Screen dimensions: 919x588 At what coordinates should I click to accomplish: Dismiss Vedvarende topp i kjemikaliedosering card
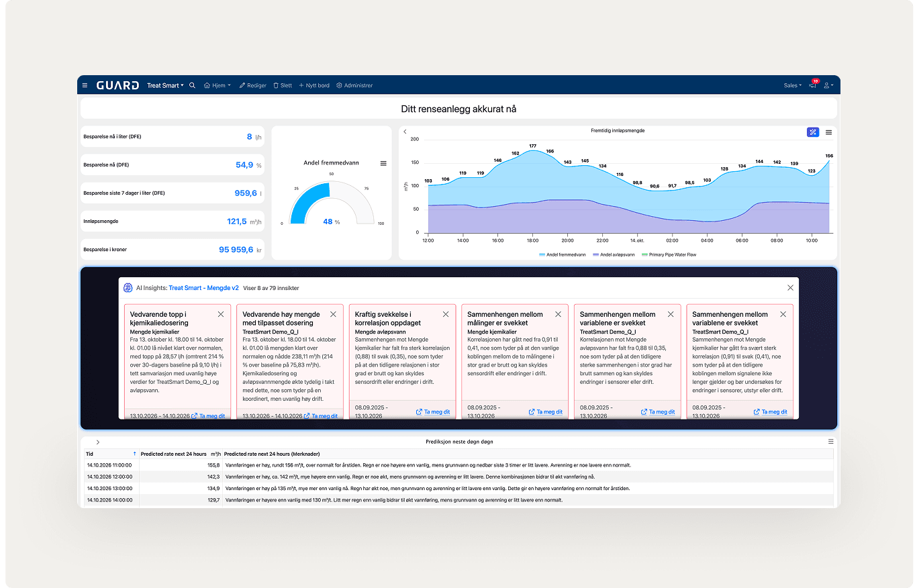221,314
